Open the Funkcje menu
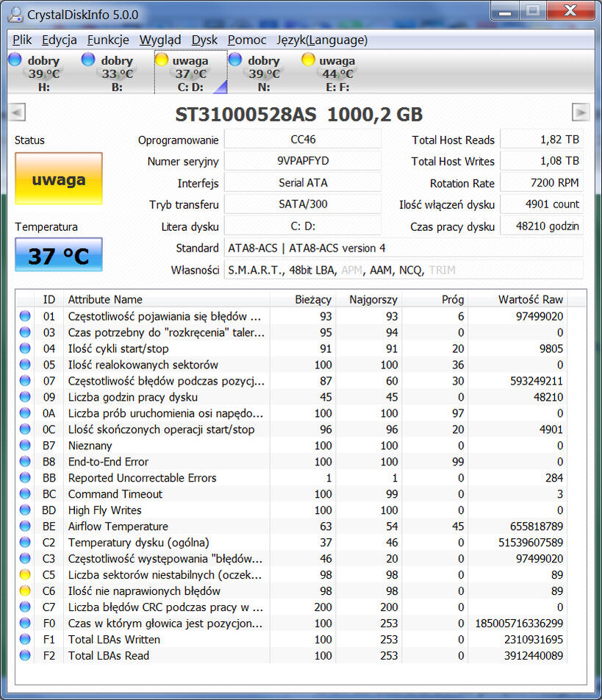 (108, 40)
